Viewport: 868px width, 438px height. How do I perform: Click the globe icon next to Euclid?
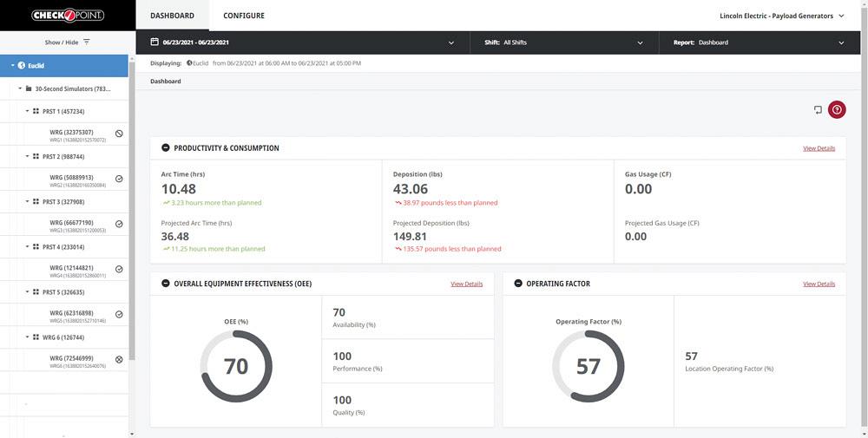click(x=22, y=65)
